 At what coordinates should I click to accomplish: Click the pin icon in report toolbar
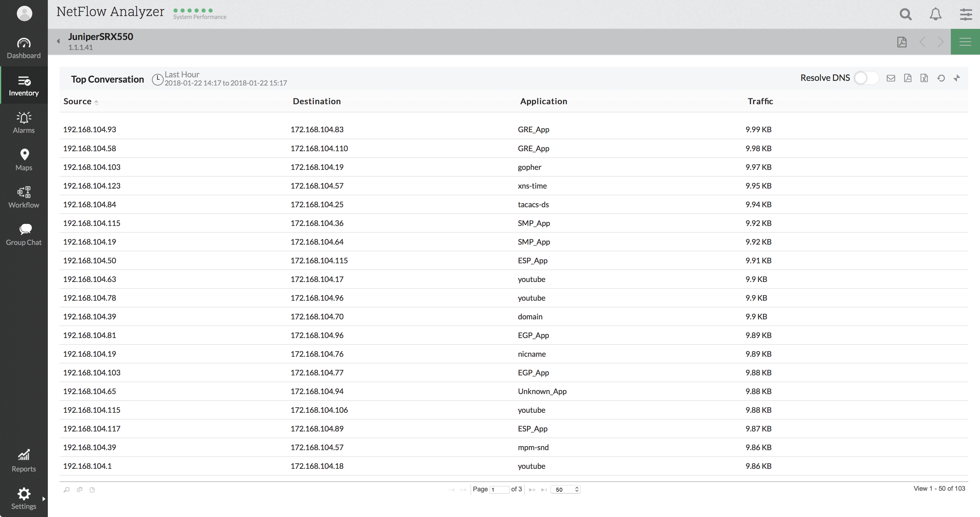coord(957,78)
